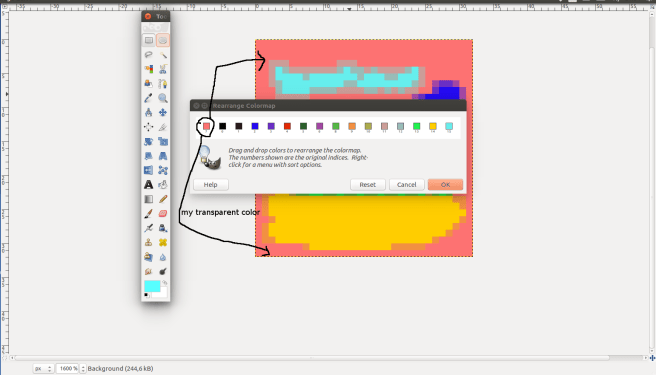Image resolution: width=656 pixels, height=375 pixels.
Task: Select the Measure compass tool
Action: tap(149, 113)
